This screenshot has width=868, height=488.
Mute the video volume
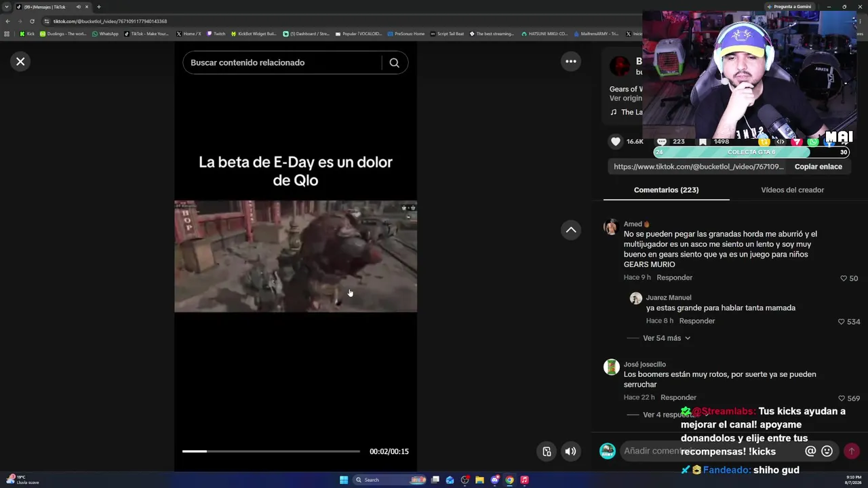click(571, 451)
